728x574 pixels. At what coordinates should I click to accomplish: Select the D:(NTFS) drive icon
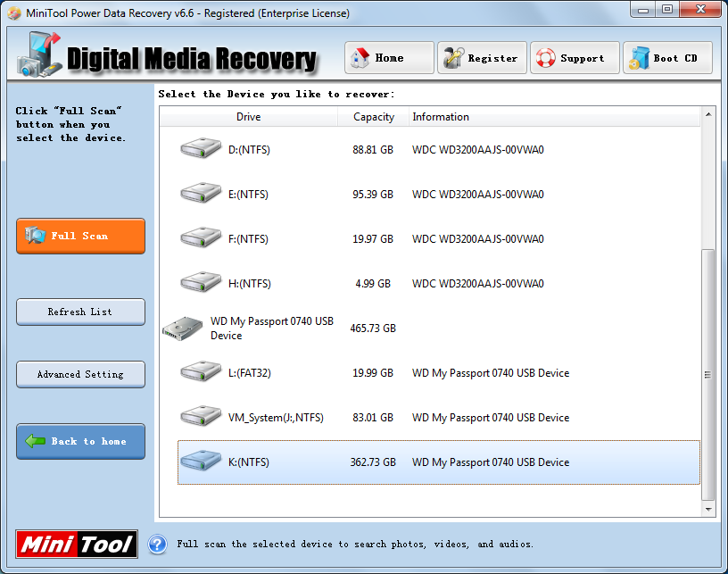coord(201,148)
